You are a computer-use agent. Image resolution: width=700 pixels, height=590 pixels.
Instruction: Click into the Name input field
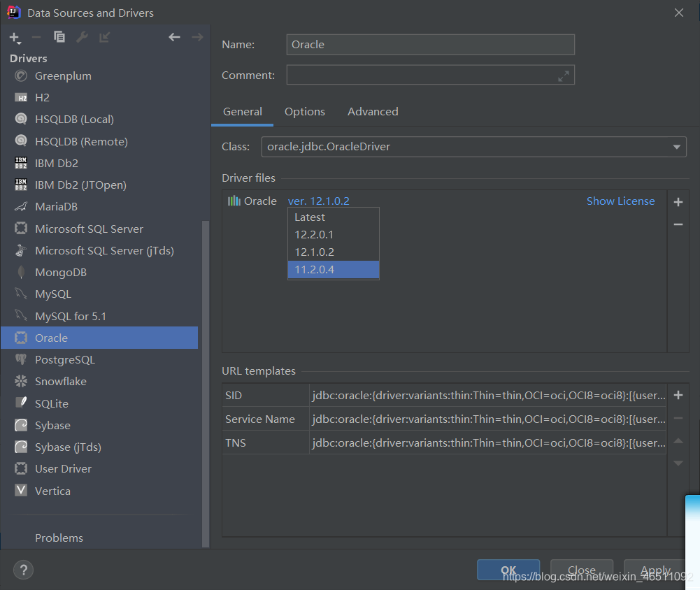[x=430, y=45]
